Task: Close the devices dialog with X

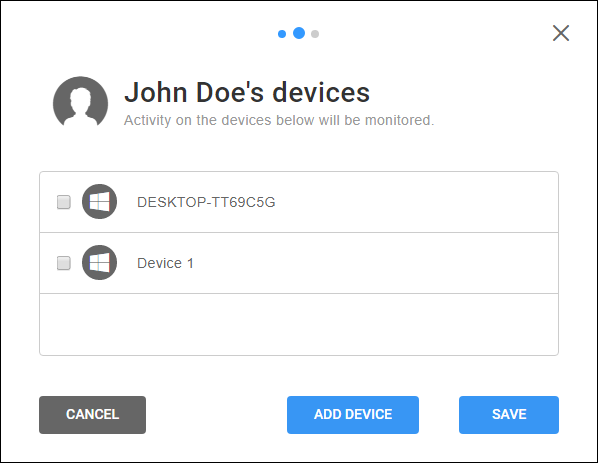Action: [561, 33]
